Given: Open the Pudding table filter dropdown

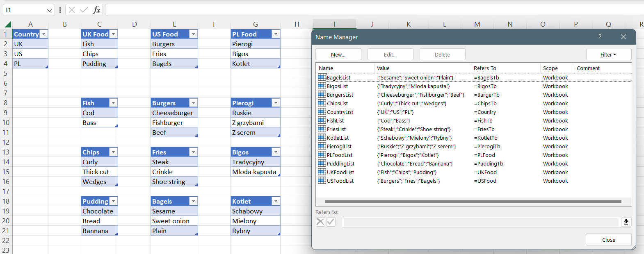Looking at the screenshot, I should [114, 201].
